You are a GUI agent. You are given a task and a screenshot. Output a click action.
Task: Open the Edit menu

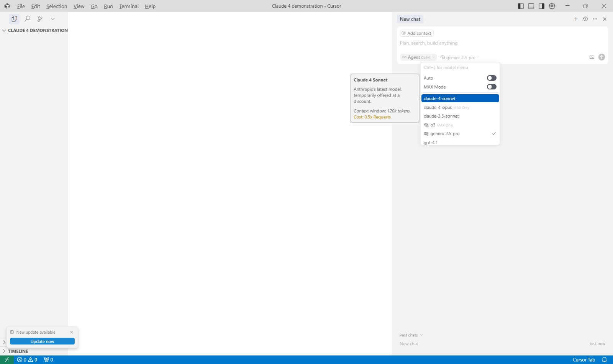click(36, 6)
